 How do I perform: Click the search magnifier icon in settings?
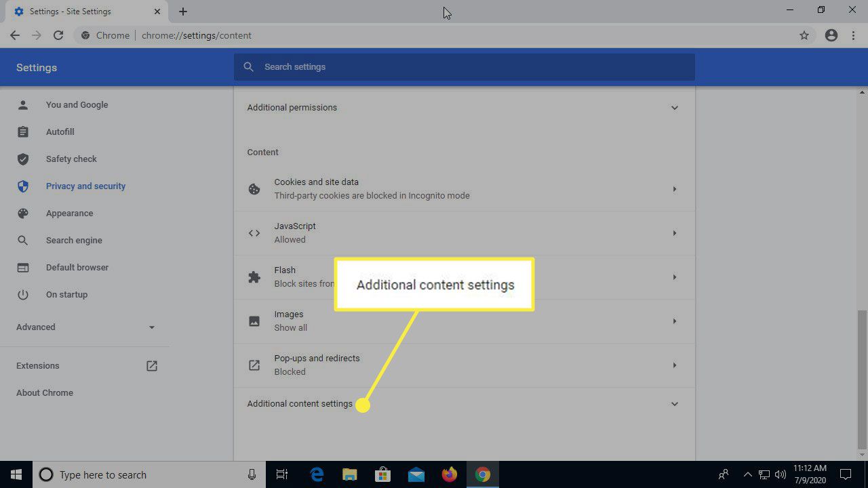249,66
